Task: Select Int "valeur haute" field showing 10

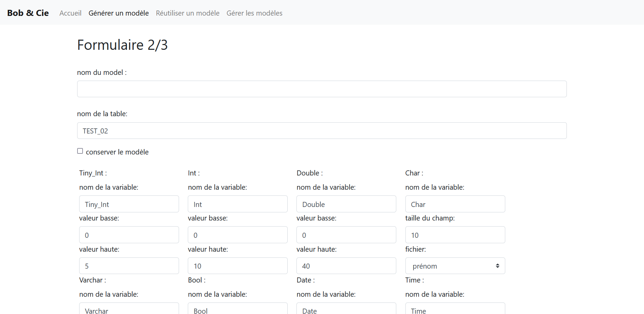Action: coord(238,266)
